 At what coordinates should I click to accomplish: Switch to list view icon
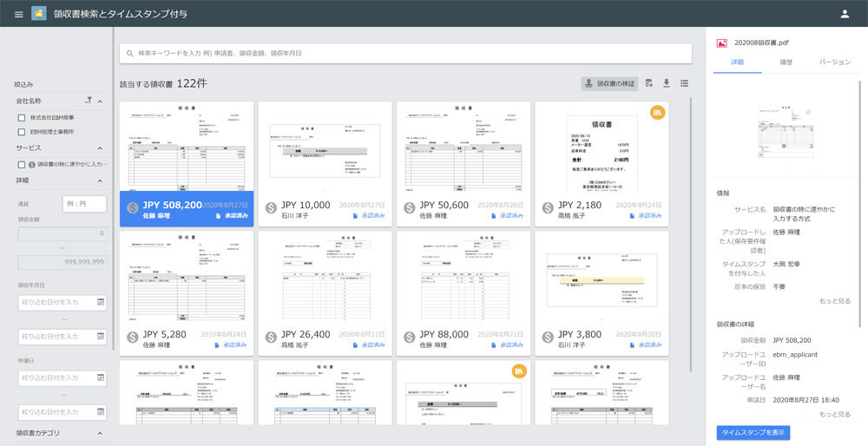tap(685, 83)
